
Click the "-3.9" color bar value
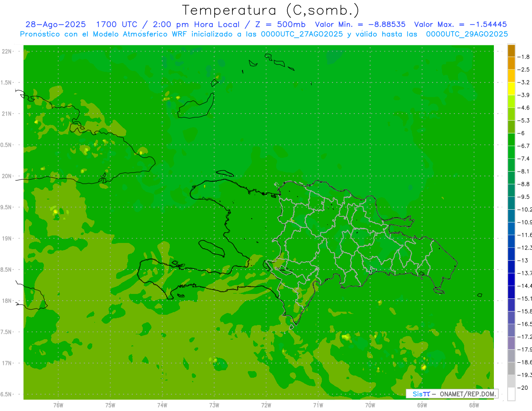point(524,95)
